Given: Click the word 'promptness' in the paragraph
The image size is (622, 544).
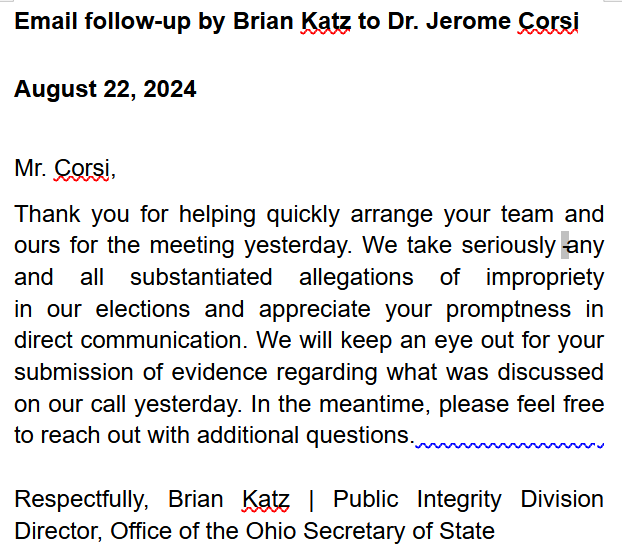Looking at the screenshot, I should (x=509, y=309).
